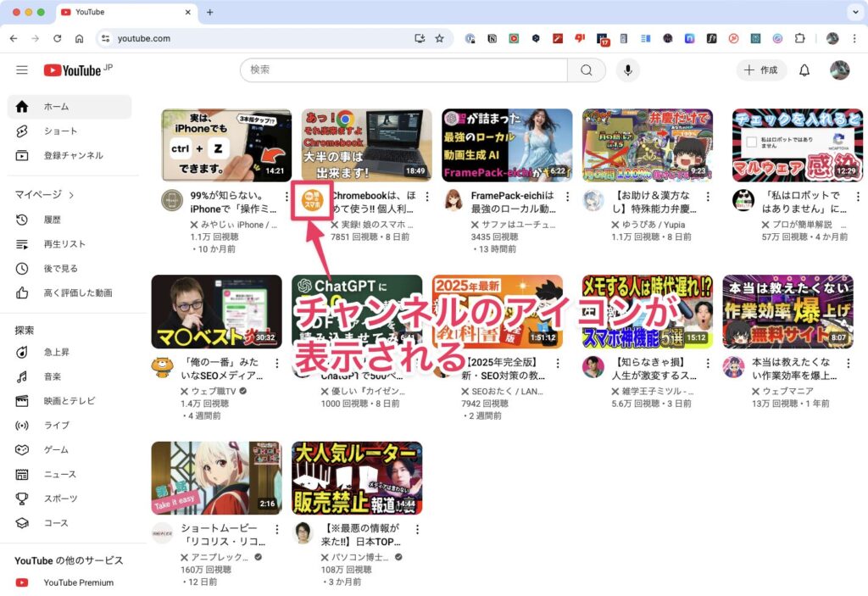Close the YouTube browser tab
Image resolution: width=868 pixels, height=596 pixels.
coord(187,12)
